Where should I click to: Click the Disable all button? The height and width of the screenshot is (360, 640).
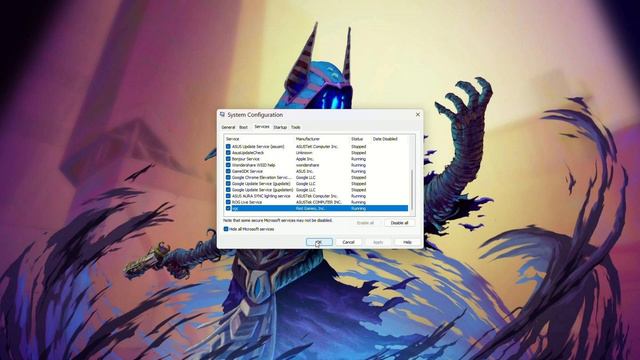399,223
